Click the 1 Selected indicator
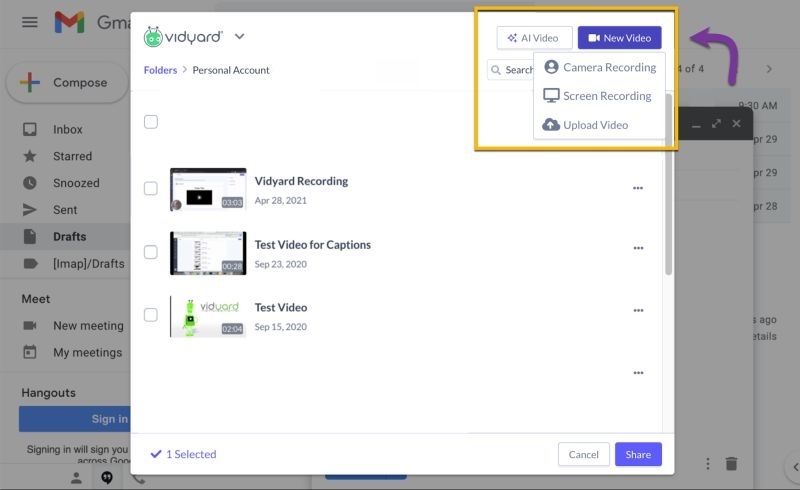800x490 pixels. click(184, 454)
